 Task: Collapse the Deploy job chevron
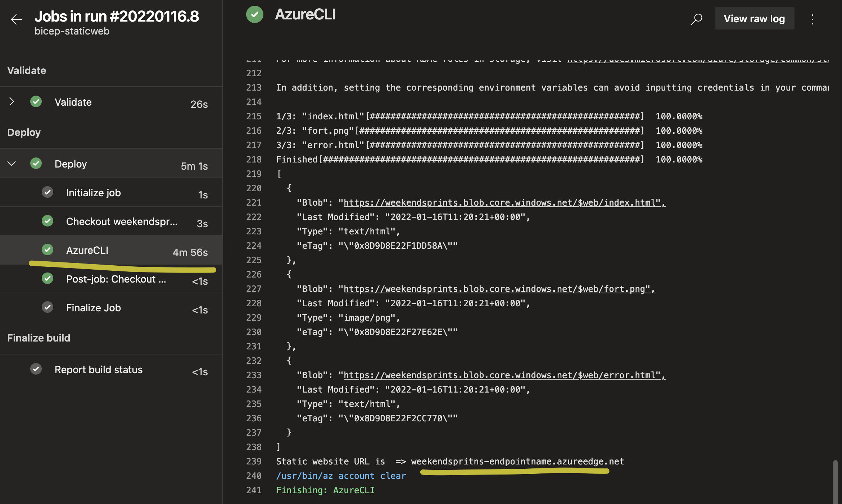tap(12, 164)
